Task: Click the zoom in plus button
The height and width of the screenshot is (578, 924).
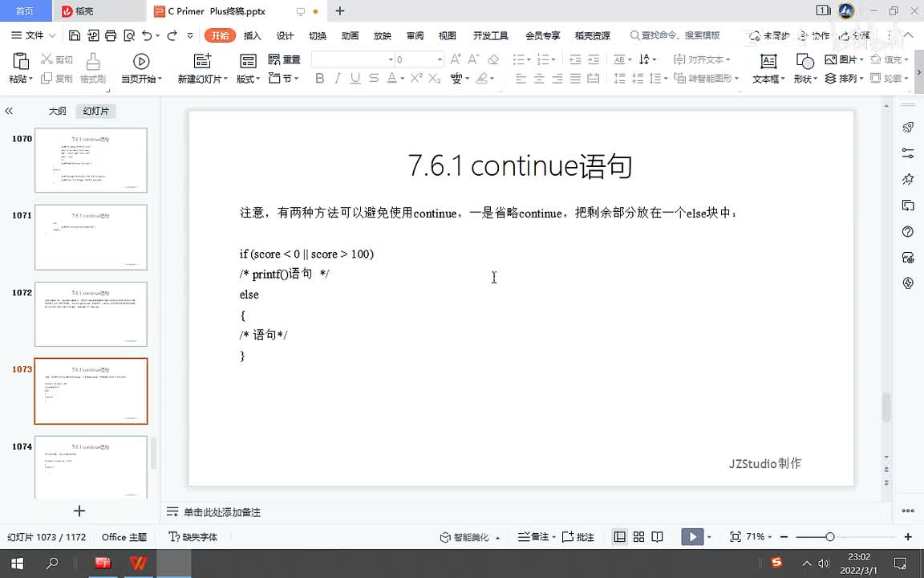Action: click(907, 537)
